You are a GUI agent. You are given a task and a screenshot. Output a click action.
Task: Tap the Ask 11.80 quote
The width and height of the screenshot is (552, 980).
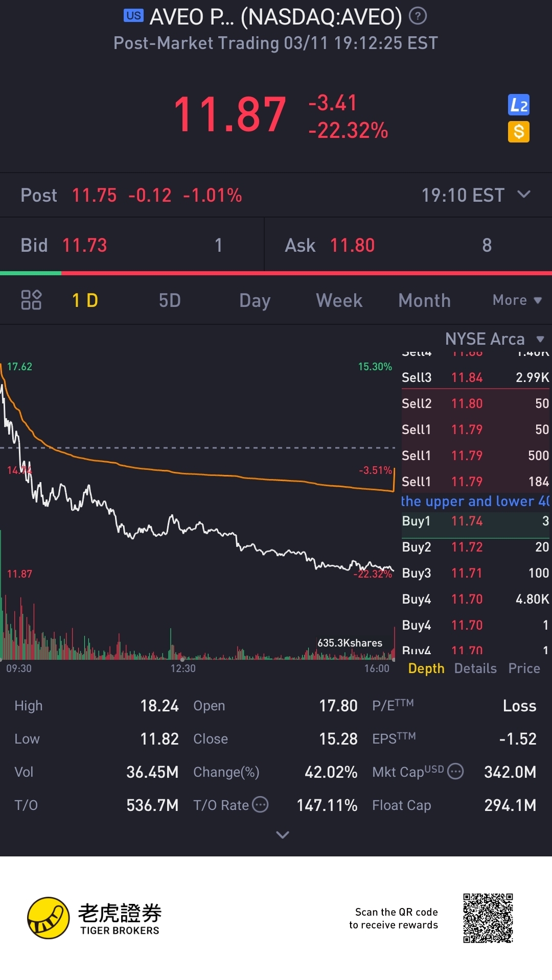click(408, 245)
